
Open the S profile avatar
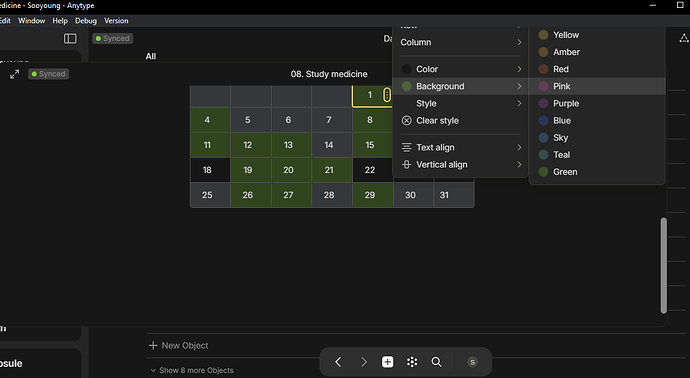472,362
